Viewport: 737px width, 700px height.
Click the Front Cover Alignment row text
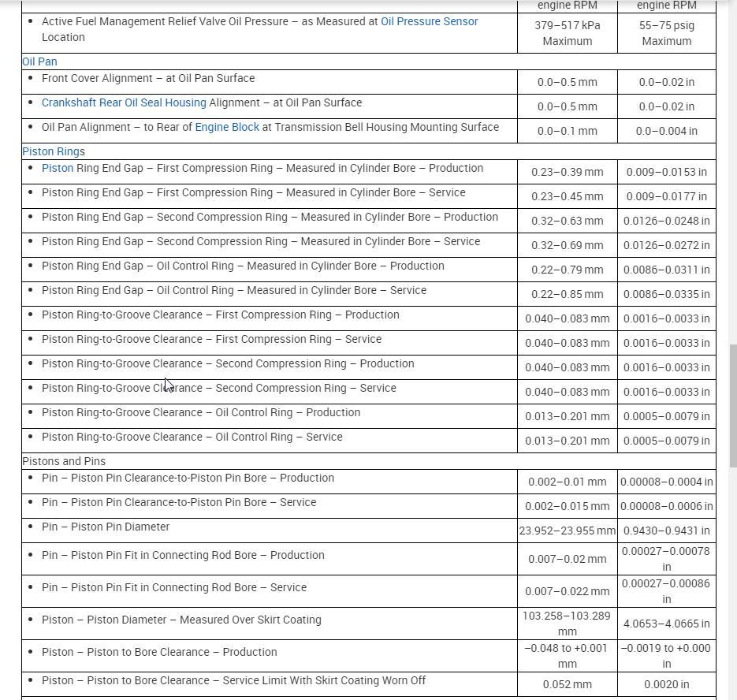[148, 78]
